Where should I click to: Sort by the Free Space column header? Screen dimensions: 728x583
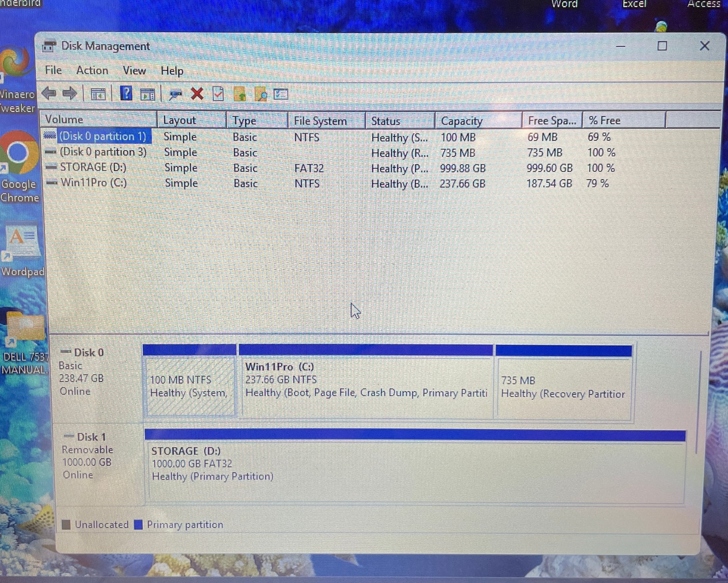click(x=552, y=121)
